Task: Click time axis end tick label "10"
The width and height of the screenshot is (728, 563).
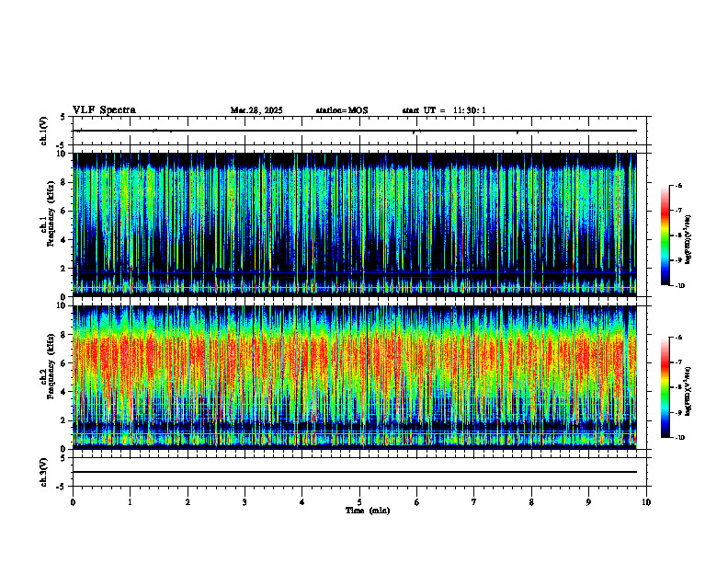Action: pyautogui.click(x=646, y=502)
